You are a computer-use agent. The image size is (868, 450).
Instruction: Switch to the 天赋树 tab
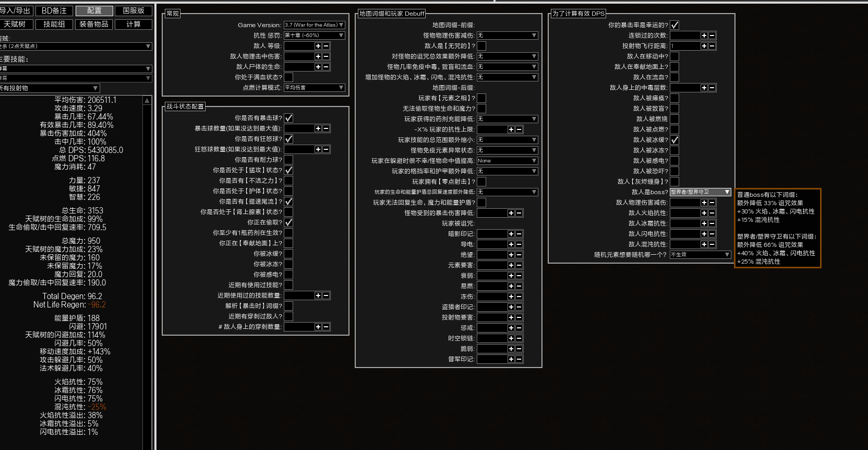pos(15,24)
